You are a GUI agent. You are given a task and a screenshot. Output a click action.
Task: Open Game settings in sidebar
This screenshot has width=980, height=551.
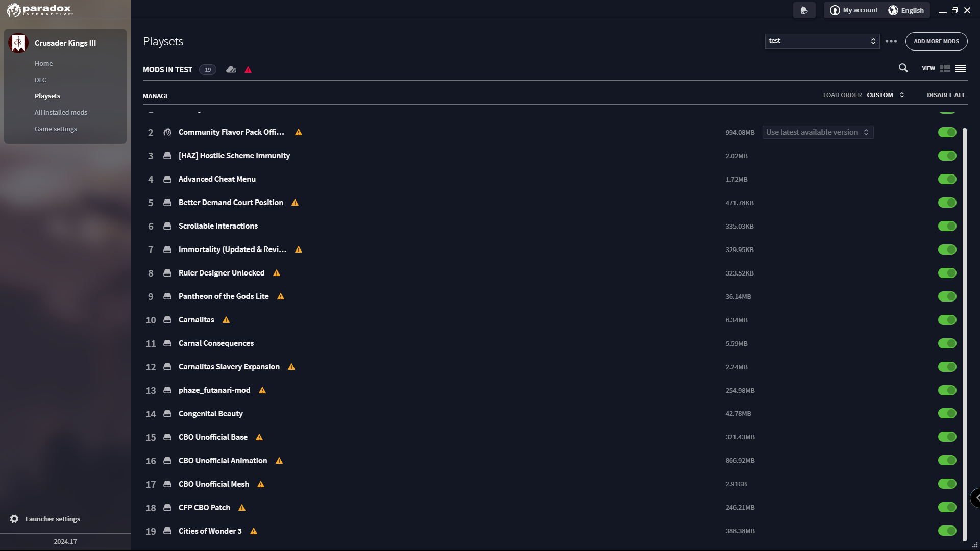pos(56,129)
